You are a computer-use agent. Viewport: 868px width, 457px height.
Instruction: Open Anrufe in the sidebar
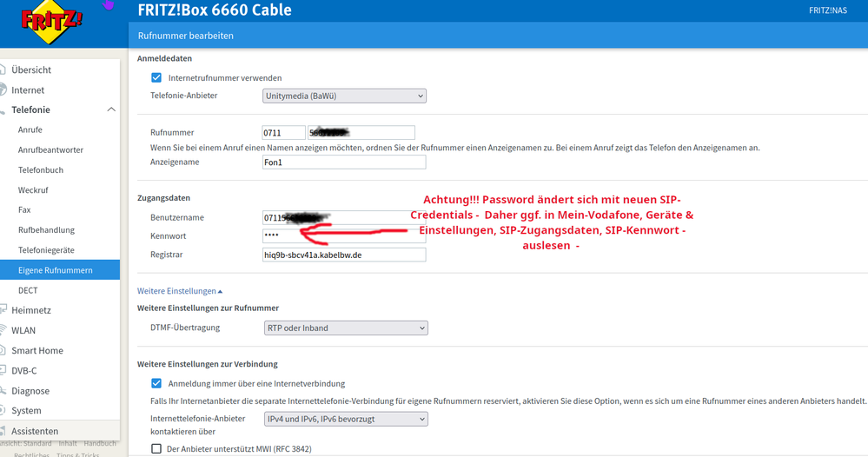click(x=30, y=129)
